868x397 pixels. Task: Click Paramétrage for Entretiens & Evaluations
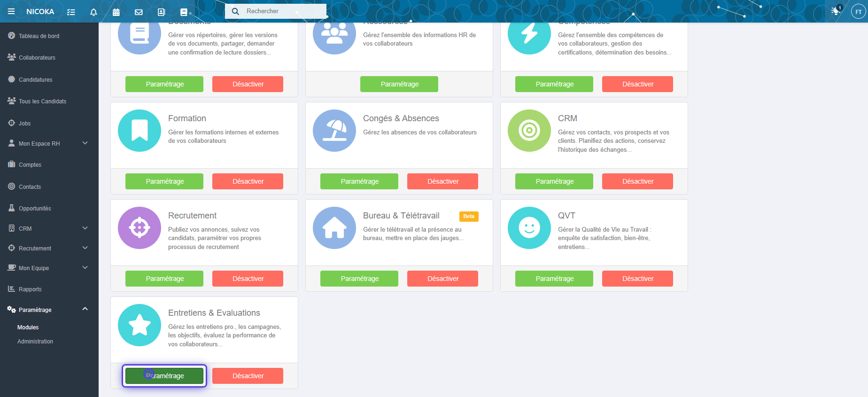point(164,376)
